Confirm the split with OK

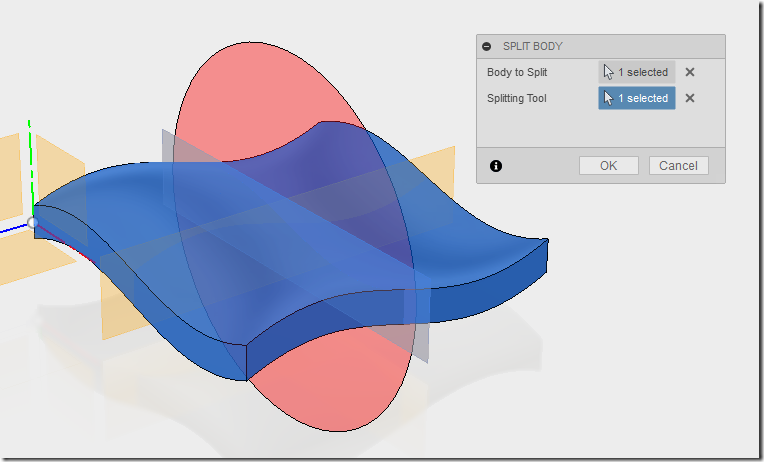click(x=609, y=166)
